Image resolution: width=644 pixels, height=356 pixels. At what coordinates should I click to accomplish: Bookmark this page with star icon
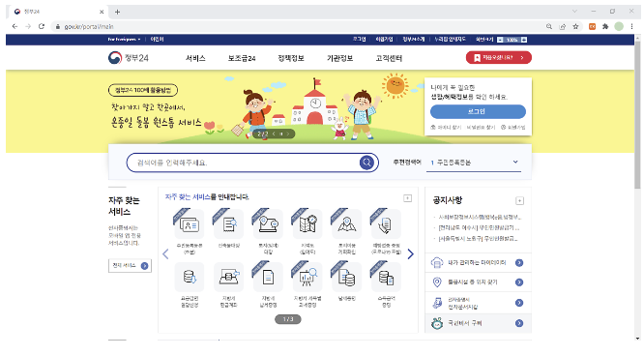click(x=575, y=26)
